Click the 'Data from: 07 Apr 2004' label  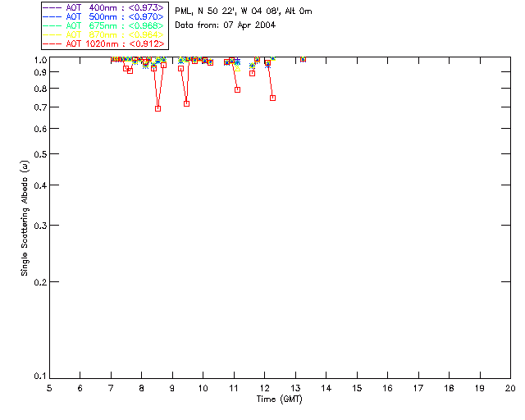coord(225,25)
